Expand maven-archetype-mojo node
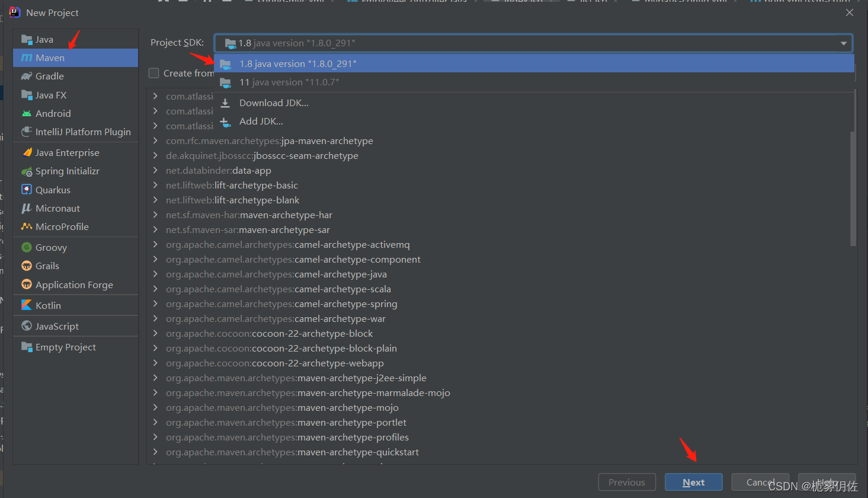 155,407
